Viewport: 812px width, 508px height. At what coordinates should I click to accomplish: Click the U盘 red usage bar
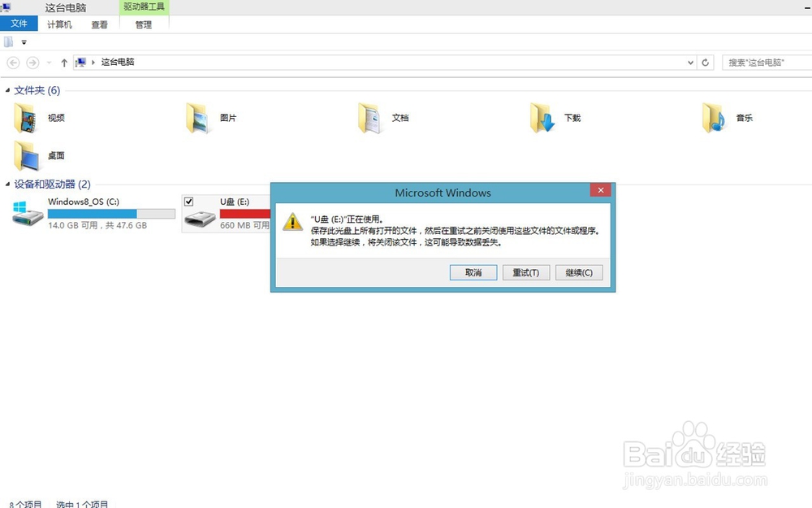coord(245,214)
